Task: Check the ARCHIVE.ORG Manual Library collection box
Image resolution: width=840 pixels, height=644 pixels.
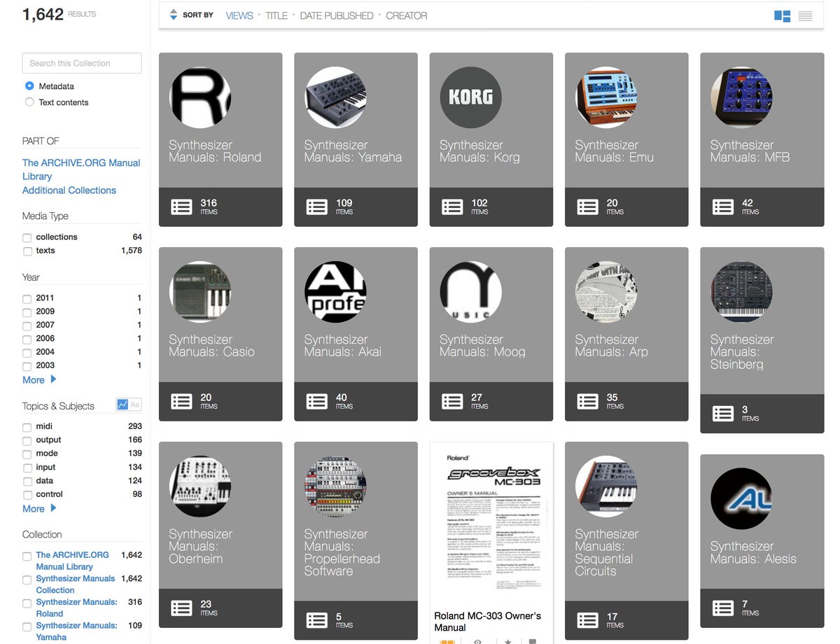Action: 27,556
